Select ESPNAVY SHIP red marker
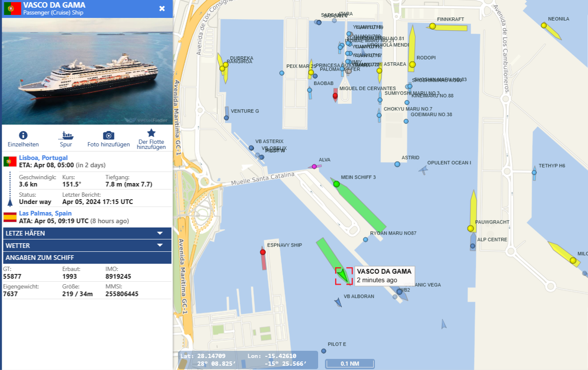Viewport: 588px width, 370px height. click(263, 252)
